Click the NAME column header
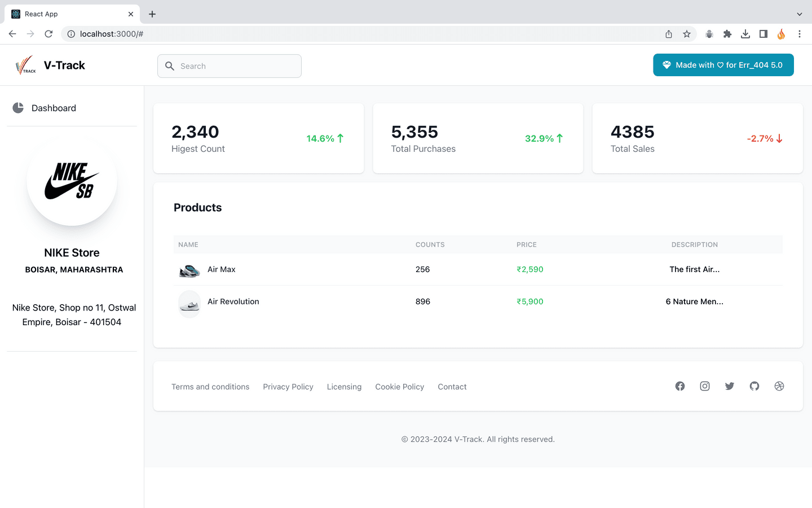Image resolution: width=812 pixels, height=508 pixels. click(188, 244)
